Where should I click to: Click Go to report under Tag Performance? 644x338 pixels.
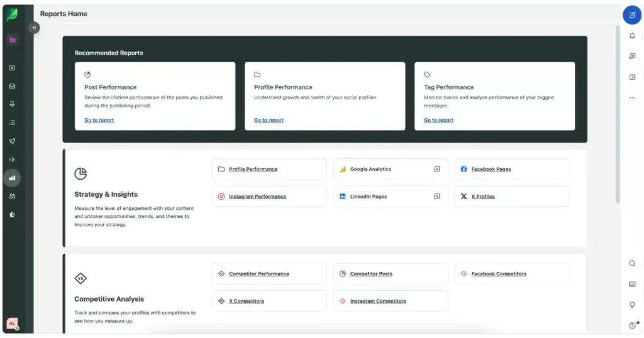point(438,120)
